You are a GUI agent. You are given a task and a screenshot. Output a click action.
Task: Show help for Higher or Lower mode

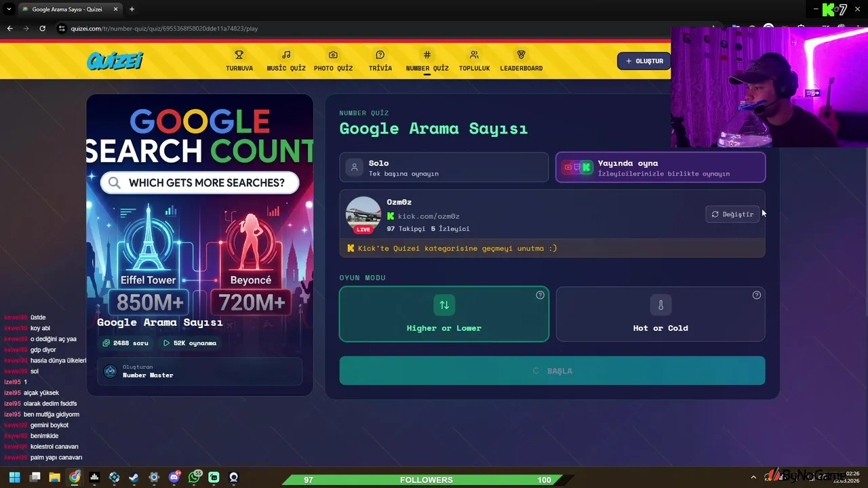[540, 295]
